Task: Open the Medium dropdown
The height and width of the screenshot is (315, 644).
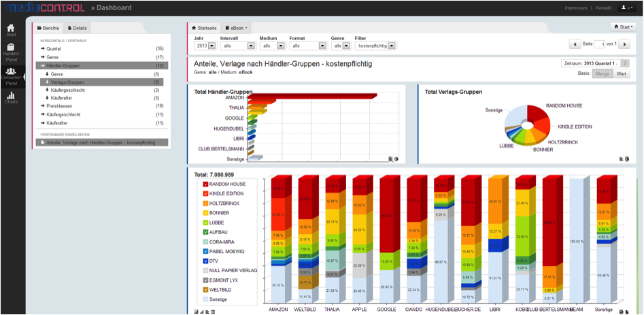Action: 272,46
